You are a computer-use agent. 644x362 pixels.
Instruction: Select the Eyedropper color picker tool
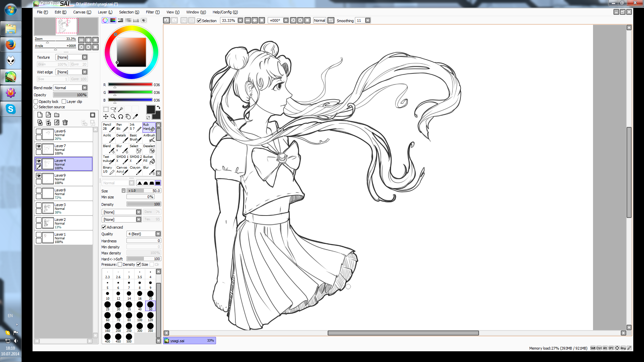tap(135, 117)
